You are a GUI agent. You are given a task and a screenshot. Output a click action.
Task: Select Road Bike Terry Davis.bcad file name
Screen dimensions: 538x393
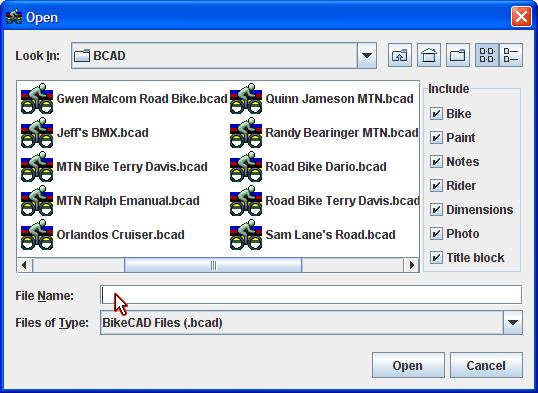[x=342, y=200]
